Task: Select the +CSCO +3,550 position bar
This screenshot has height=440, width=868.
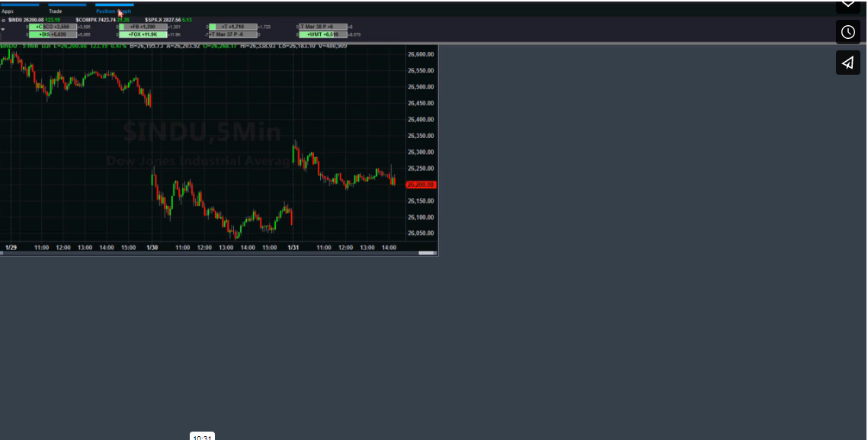Action: tap(53, 27)
